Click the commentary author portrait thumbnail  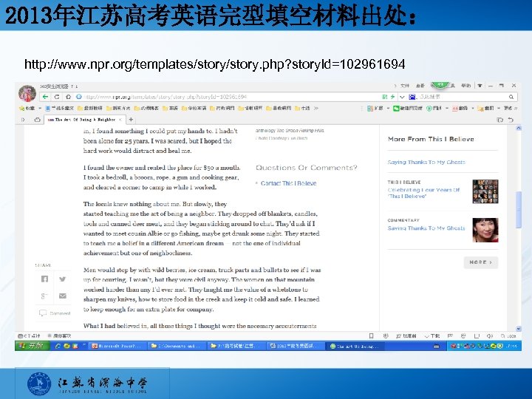pos(485,230)
